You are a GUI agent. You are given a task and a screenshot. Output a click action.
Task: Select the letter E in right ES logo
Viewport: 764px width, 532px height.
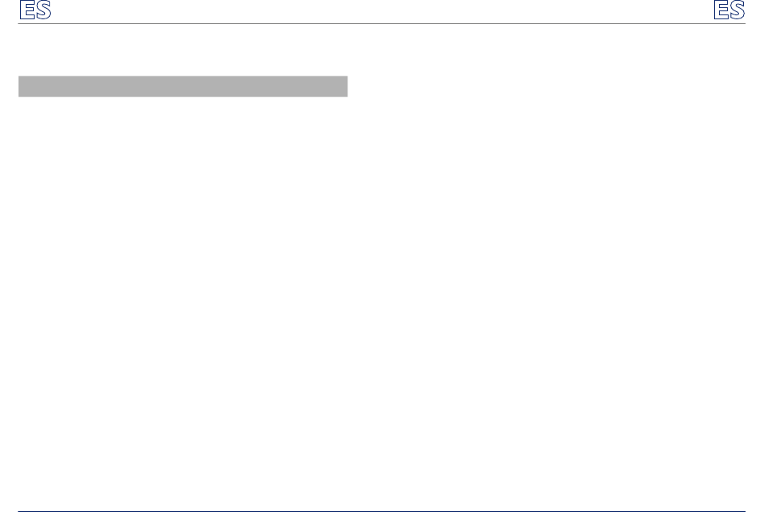(721, 10)
